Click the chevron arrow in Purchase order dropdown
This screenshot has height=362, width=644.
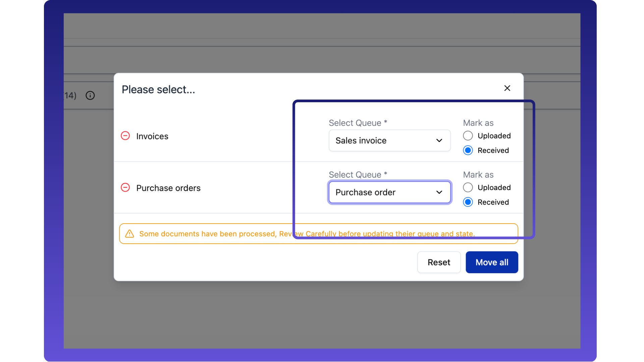(439, 192)
